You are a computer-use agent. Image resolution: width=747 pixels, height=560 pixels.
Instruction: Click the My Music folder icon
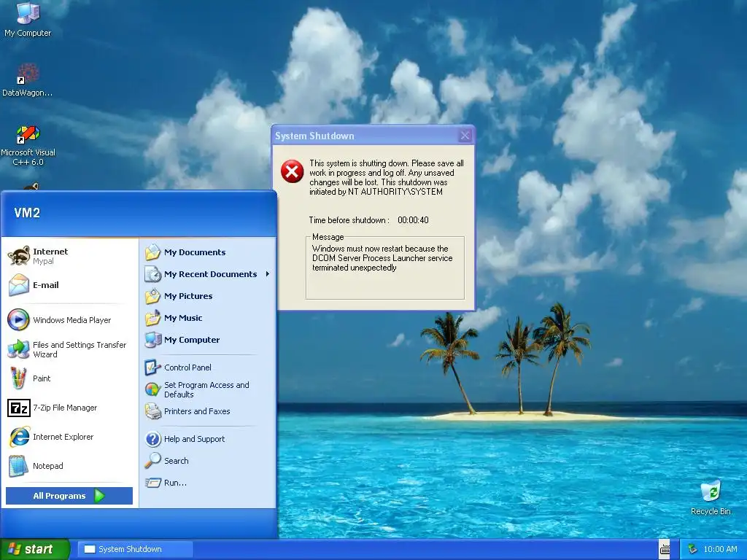153,318
